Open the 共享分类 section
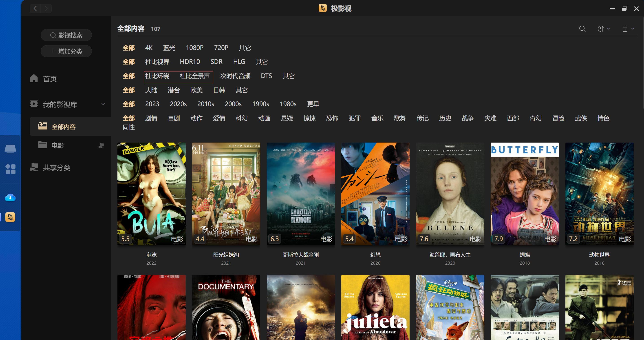Viewport: 644px width, 340px height. point(57,168)
